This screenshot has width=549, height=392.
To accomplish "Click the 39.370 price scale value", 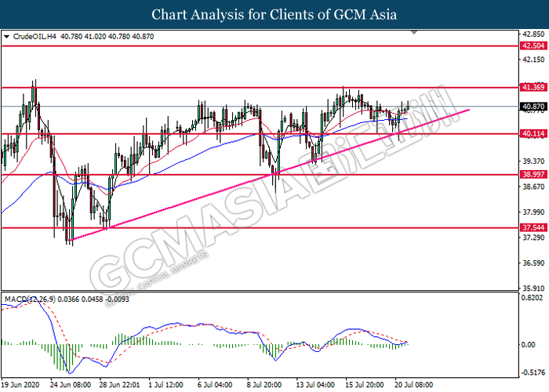I will 533,162.
